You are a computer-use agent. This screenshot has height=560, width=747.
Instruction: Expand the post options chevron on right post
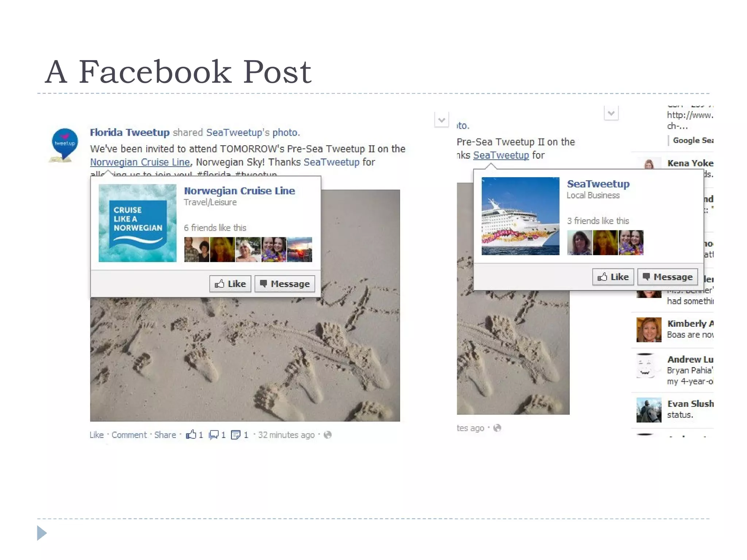611,113
